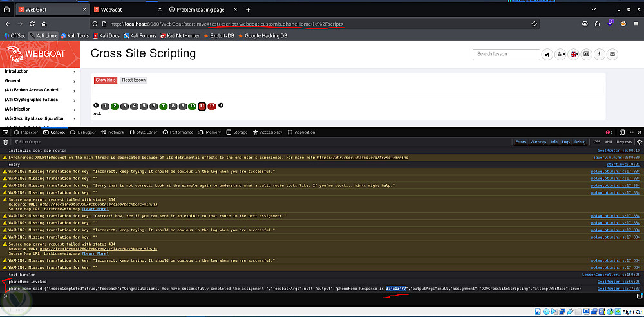644x317 pixels.
Task: Clear console output with trash icon
Action: (x=5, y=142)
